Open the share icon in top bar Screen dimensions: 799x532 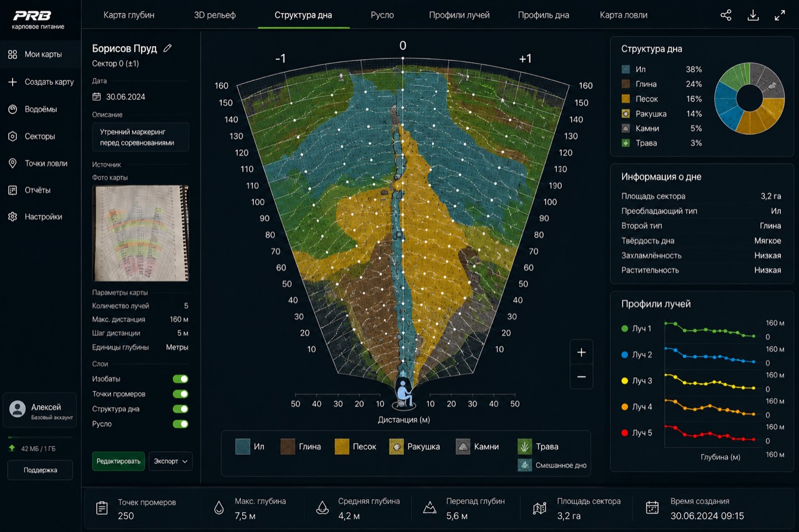pyautogui.click(x=726, y=16)
